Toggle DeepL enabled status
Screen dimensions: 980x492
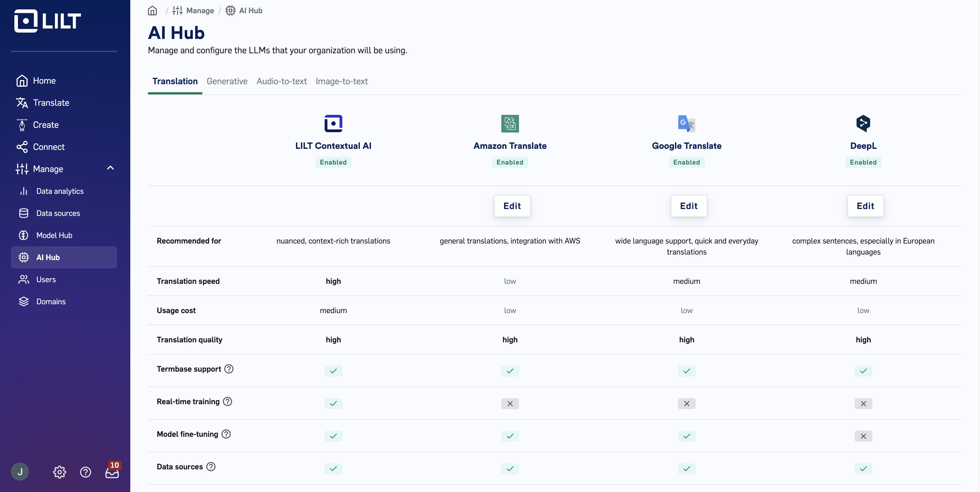click(863, 162)
